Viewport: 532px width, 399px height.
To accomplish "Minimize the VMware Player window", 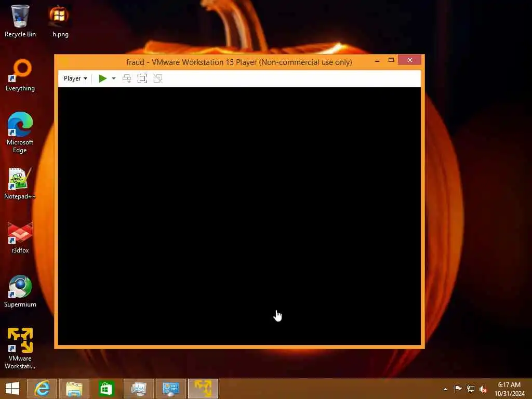I will point(377,60).
